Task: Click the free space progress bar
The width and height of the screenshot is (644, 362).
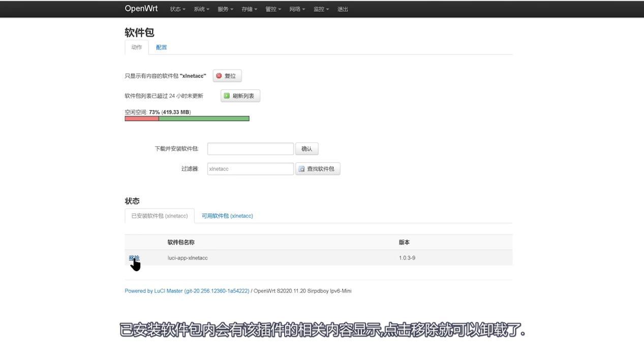Action: (187, 118)
